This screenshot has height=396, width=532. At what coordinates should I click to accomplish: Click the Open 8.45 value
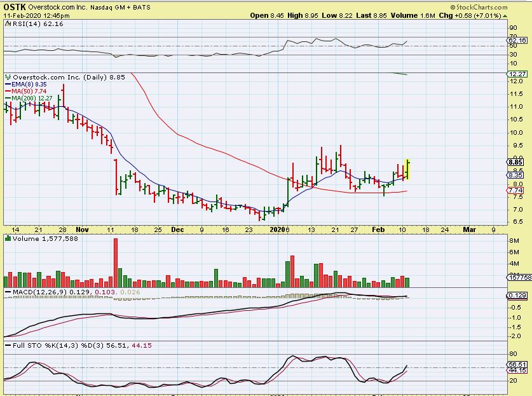pos(267,15)
